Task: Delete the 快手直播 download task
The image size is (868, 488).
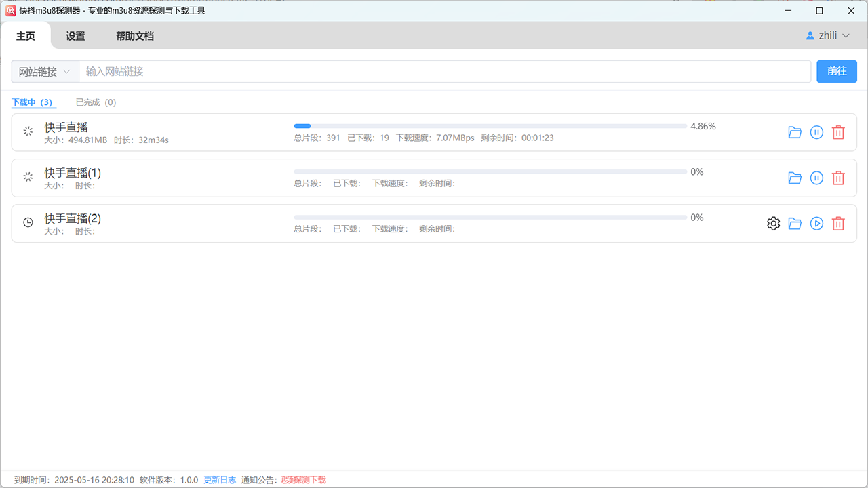Action: click(x=838, y=132)
